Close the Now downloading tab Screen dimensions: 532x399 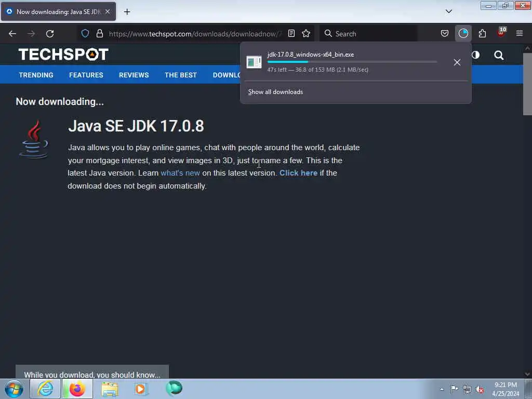(108, 11)
